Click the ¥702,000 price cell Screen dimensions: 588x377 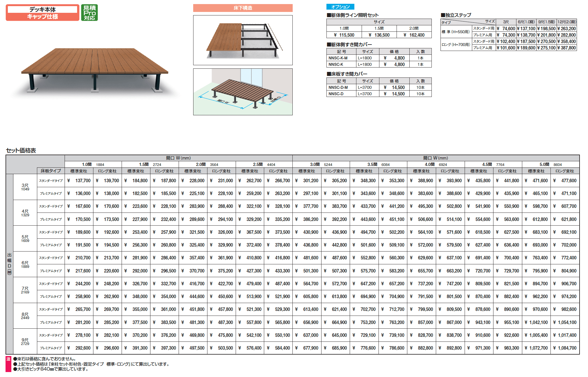point(565,245)
